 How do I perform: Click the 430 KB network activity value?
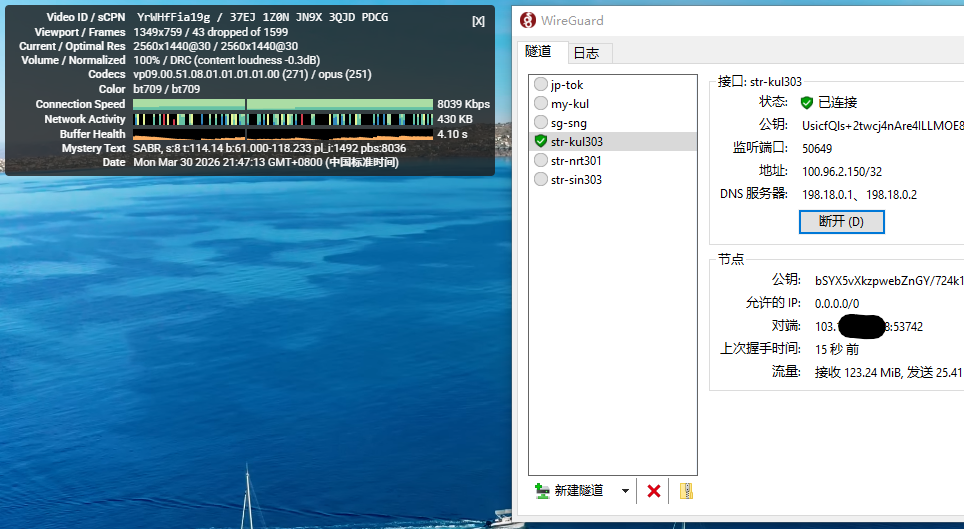point(455,119)
